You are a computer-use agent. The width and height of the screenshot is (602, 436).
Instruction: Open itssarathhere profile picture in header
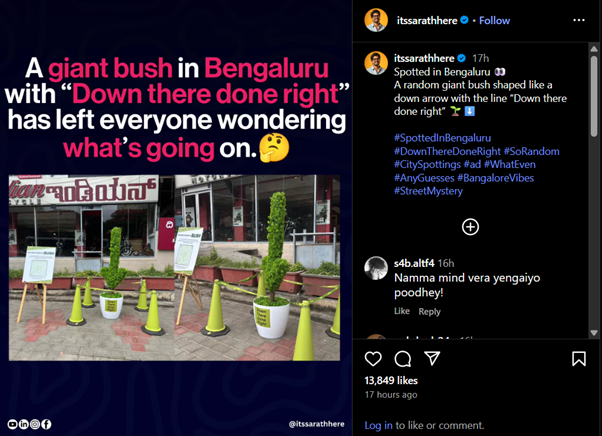pos(376,20)
